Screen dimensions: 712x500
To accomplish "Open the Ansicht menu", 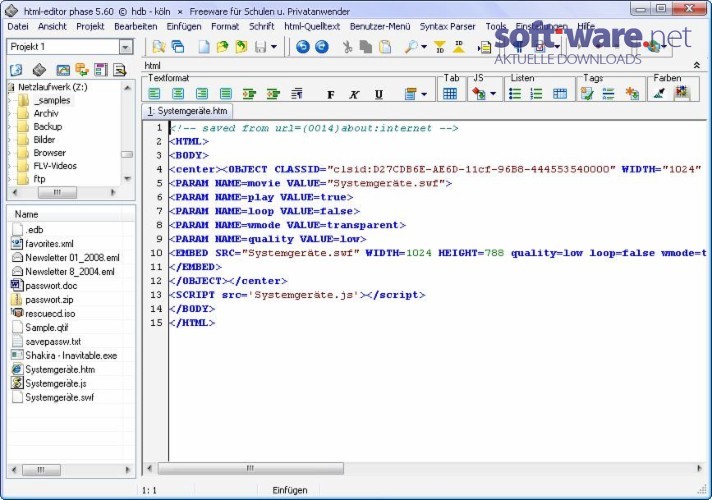I will coord(52,26).
